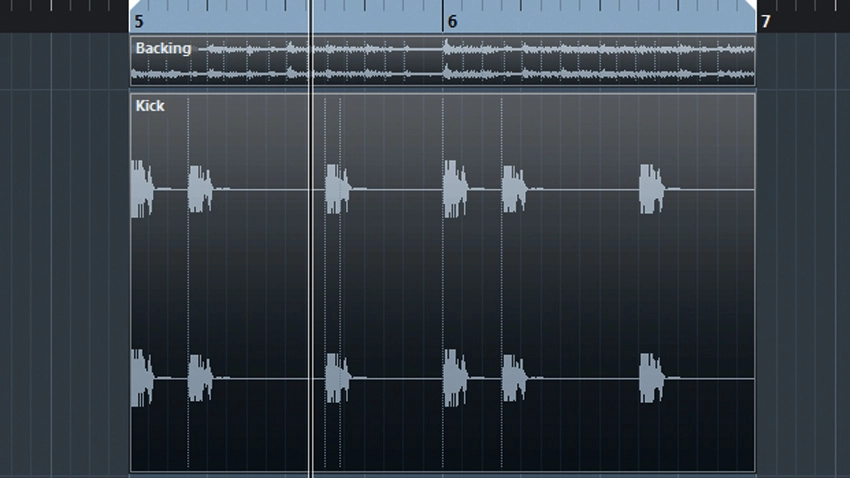Select the Backing audio clip
Image resolution: width=850 pixels, height=478 pixels.
[442, 61]
